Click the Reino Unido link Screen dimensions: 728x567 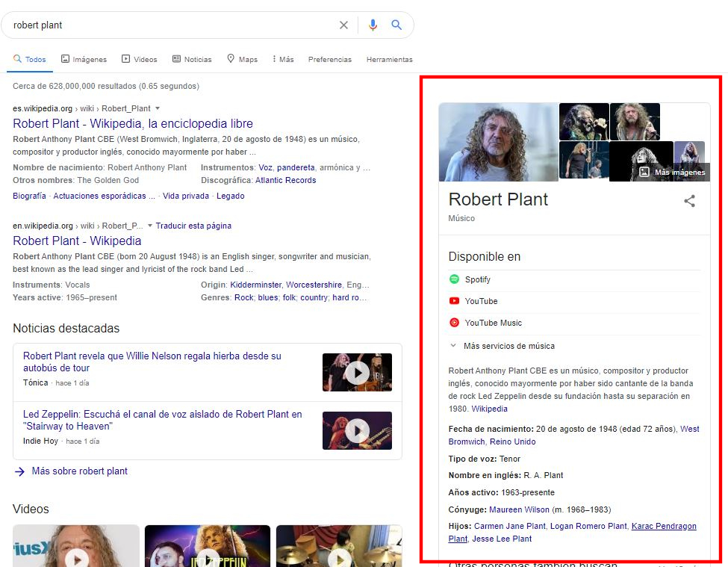click(512, 442)
